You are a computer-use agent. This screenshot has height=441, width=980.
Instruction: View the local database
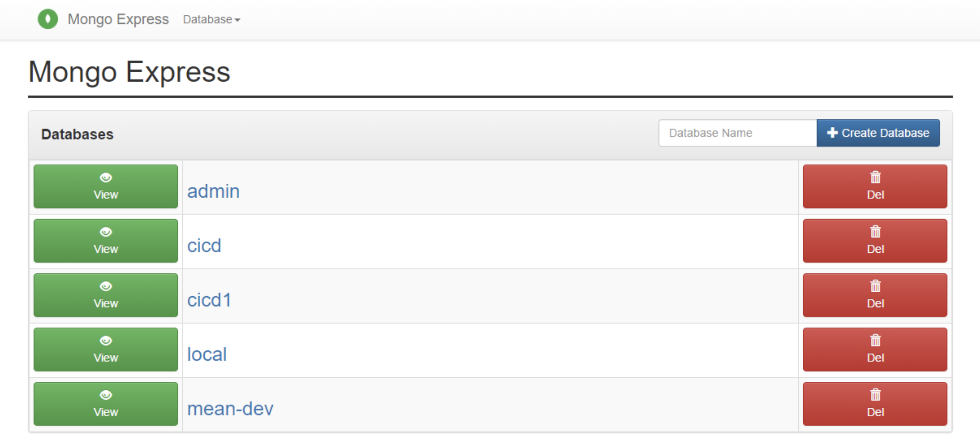(106, 349)
